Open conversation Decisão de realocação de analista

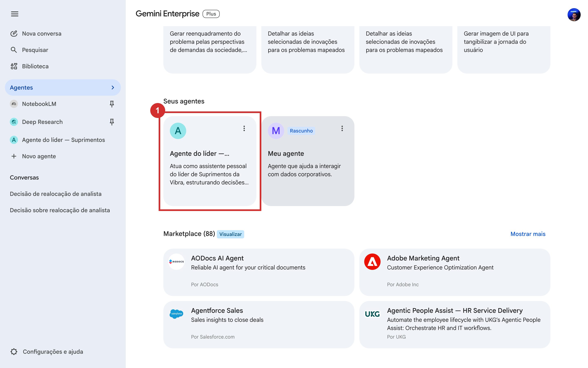click(56, 194)
